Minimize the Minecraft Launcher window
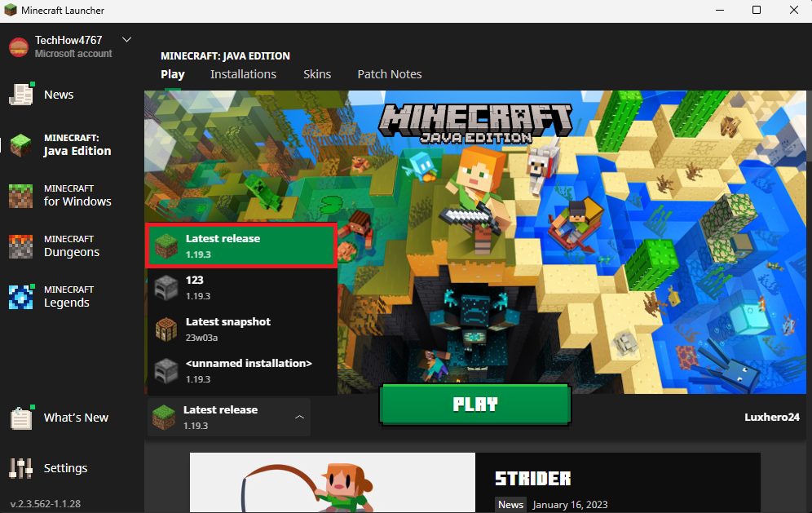The width and height of the screenshot is (812, 513). pyautogui.click(x=719, y=11)
